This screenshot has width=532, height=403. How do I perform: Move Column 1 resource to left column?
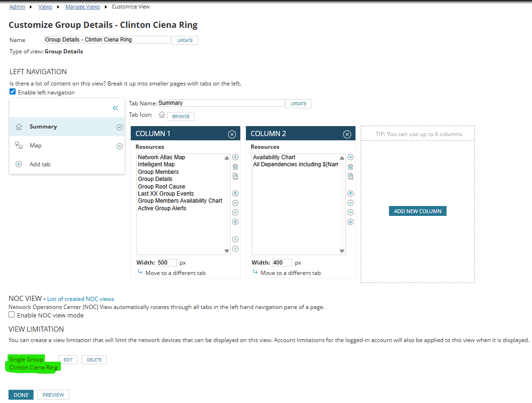(x=235, y=249)
